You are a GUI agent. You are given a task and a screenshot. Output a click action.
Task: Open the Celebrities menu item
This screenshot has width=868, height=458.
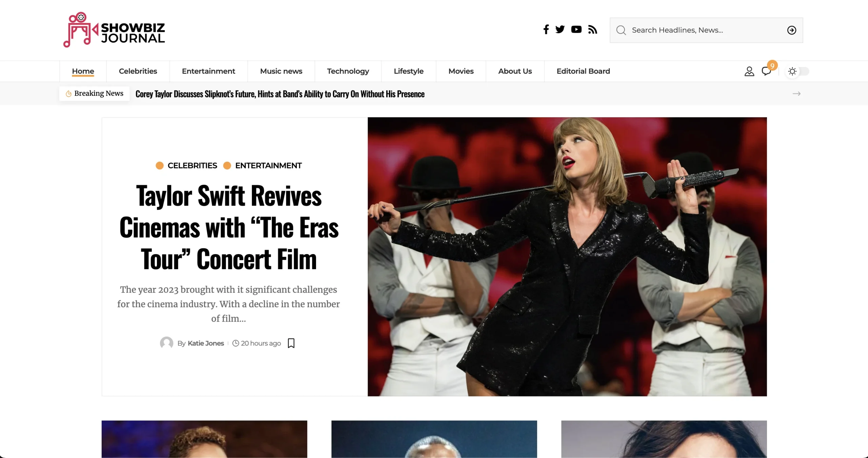[138, 71]
